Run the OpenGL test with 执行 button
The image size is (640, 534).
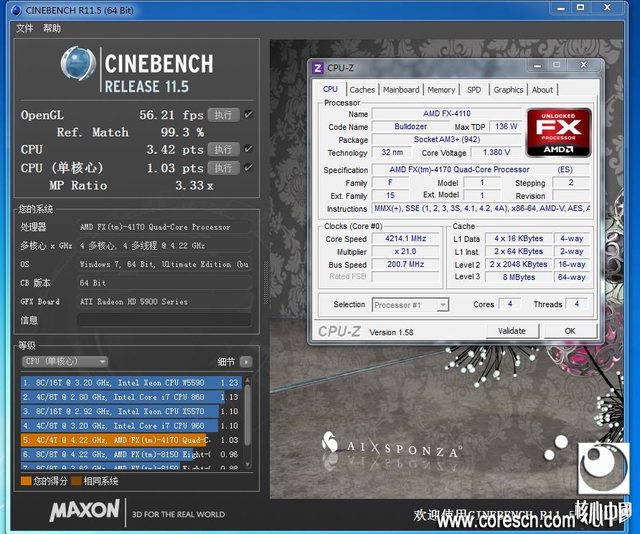[x=223, y=115]
